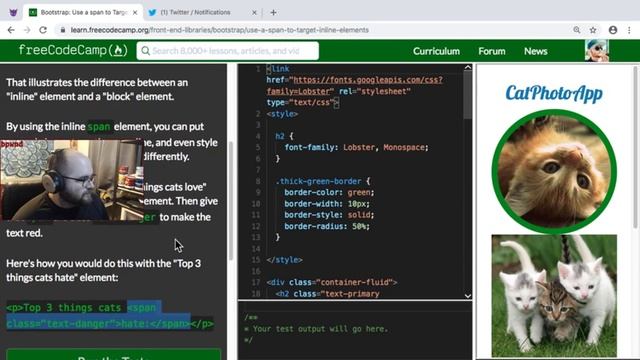Click the code editor scroll-down arrow
This screenshot has height=360, width=640.
click(468, 296)
